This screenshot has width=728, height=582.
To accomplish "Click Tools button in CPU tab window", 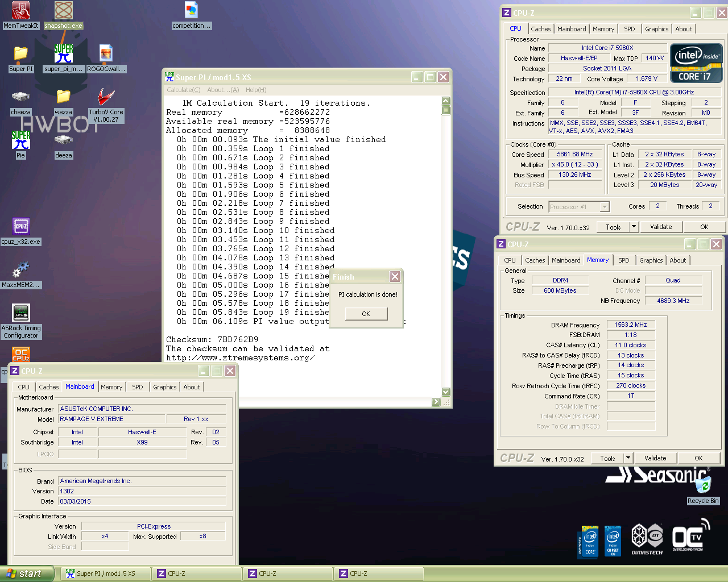I will (613, 227).
